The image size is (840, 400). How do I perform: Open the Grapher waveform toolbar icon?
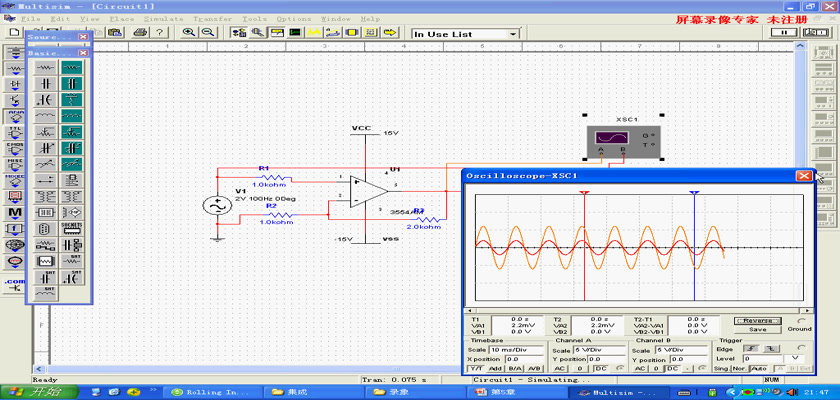coord(313,32)
